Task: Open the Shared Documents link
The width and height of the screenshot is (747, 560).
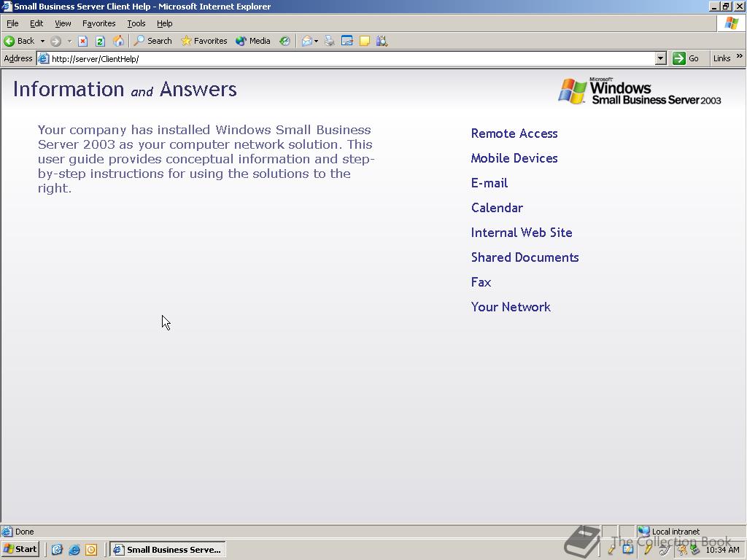Action: (x=525, y=257)
